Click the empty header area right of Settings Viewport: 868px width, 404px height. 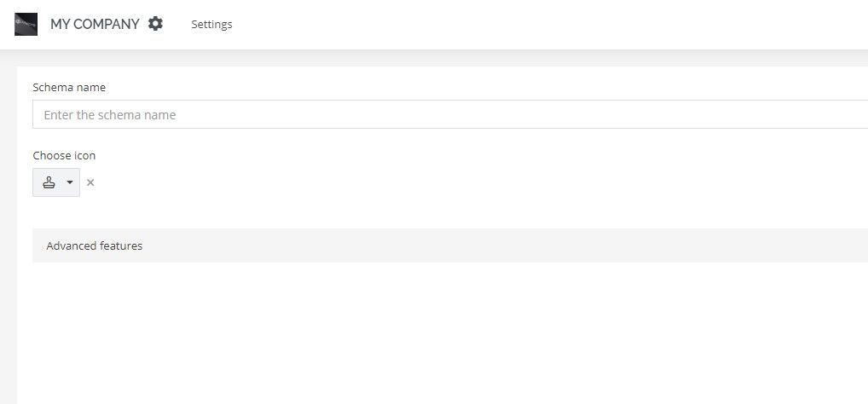(548, 25)
